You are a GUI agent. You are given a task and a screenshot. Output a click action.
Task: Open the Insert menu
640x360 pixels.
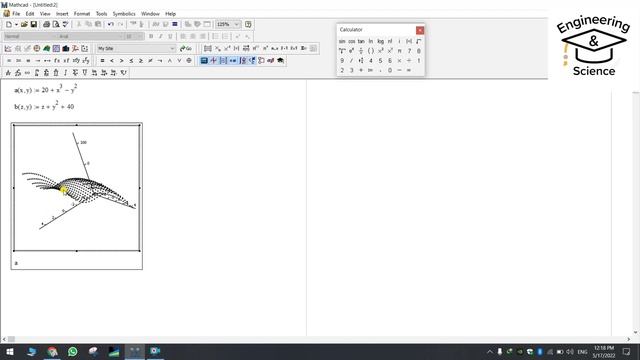pyautogui.click(x=62, y=13)
